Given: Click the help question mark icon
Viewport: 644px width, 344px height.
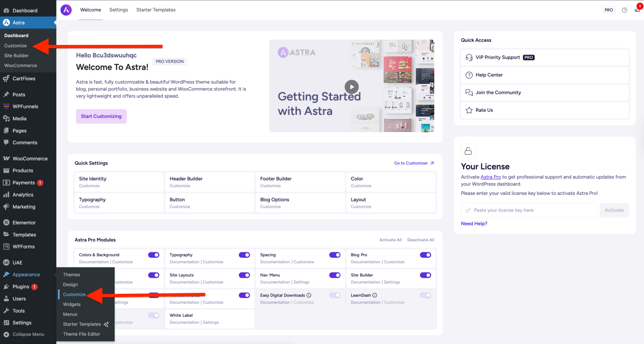Looking at the screenshot, I should [x=624, y=10].
